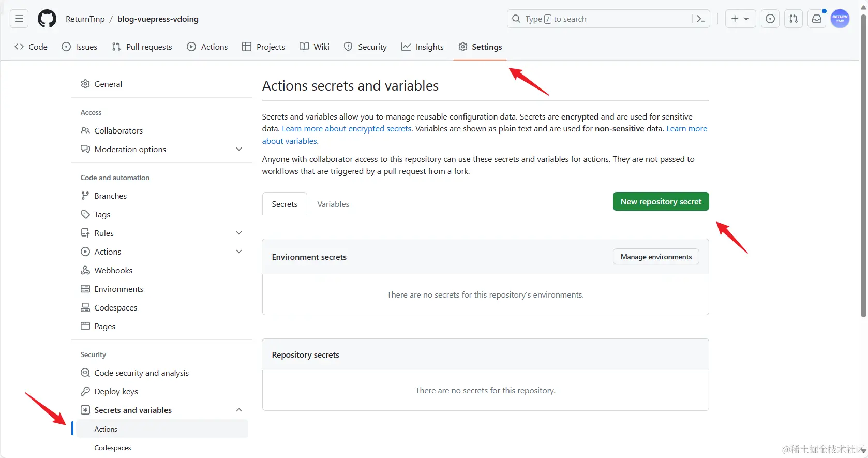Click the Pages browser icon
The image size is (868, 458).
point(85,326)
